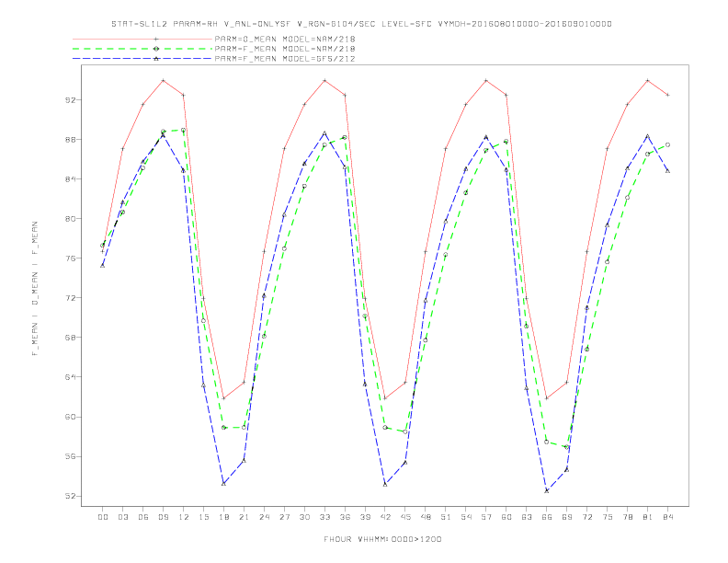This screenshot has height=563, width=728.
Task: Click the 00 forecast hour tick label
Action: tap(103, 517)
